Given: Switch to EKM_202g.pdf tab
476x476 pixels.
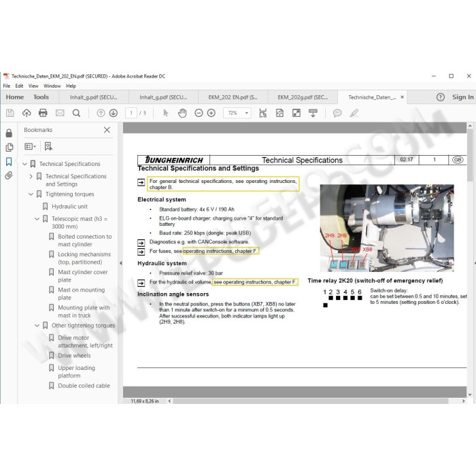Looking at the screenshot, I should click(303, 97).
